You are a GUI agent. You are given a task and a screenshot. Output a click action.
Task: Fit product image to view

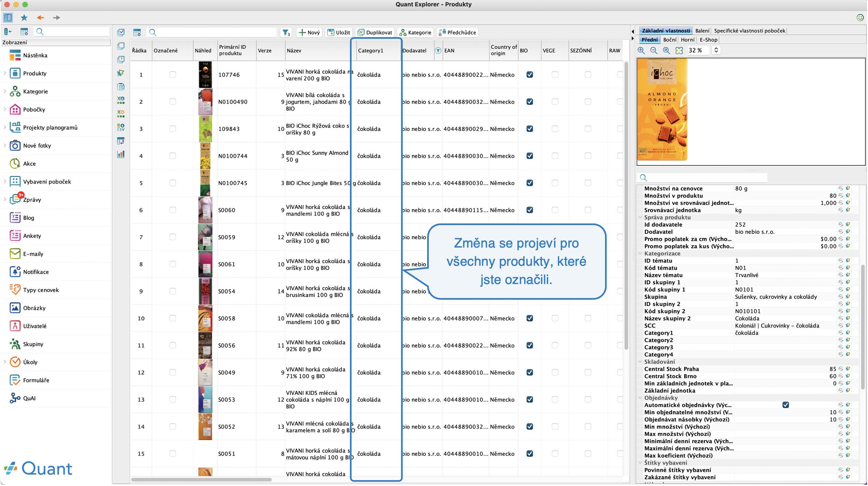click(679, 50)
